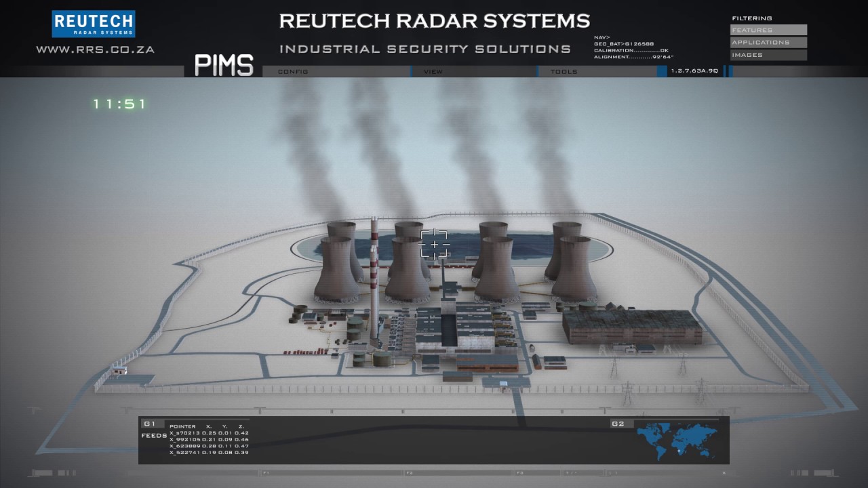Click the F2 marker on bottom bar

(x=408, y=472)
